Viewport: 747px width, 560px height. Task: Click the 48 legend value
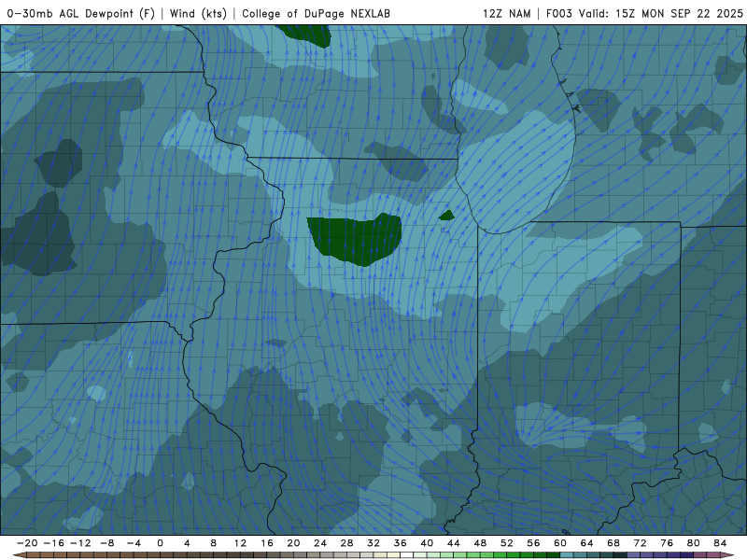pyautogui.click(x=480, y=543)
